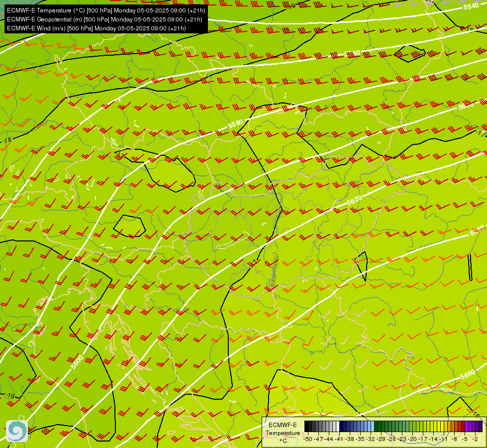Click the swirl weather logo icon

click(x=17, y=431)
